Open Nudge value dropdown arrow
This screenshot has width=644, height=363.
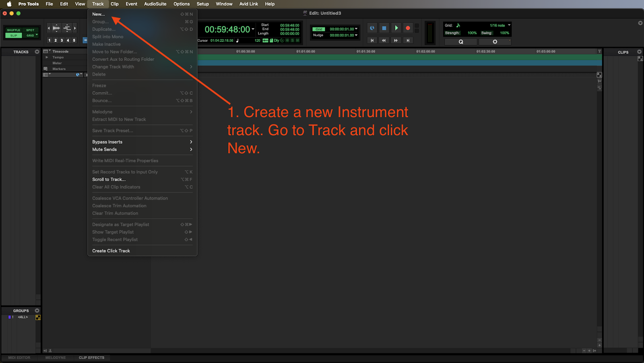(x=356, y=35)
